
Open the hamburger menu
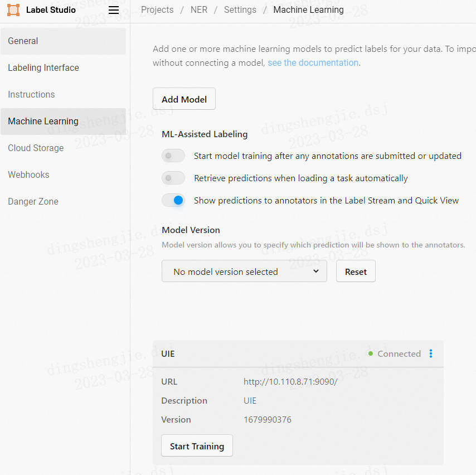[x=114, y=10]
